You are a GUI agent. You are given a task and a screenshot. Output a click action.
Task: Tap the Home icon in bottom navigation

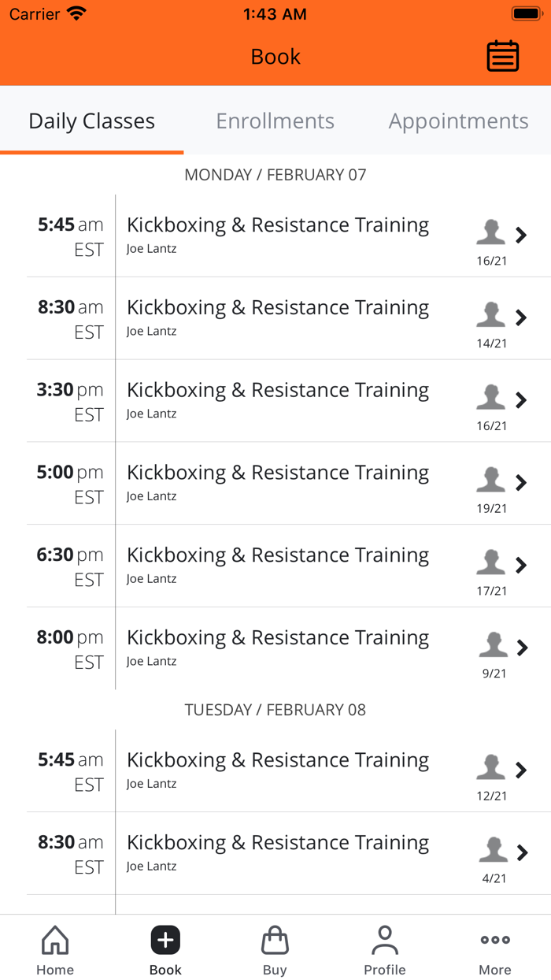54,939
